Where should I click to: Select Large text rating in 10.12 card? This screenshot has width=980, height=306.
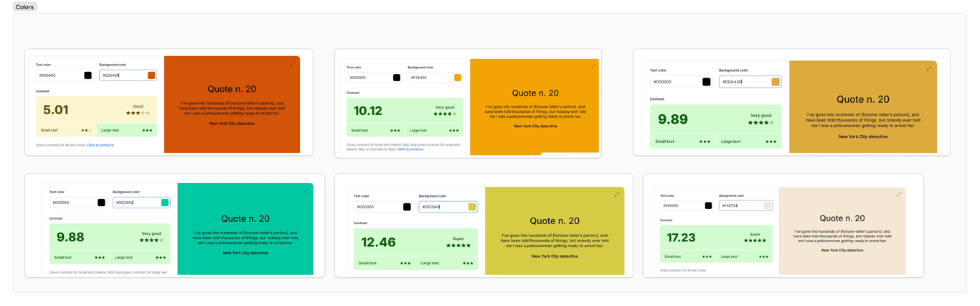click(x=434, y=131)
